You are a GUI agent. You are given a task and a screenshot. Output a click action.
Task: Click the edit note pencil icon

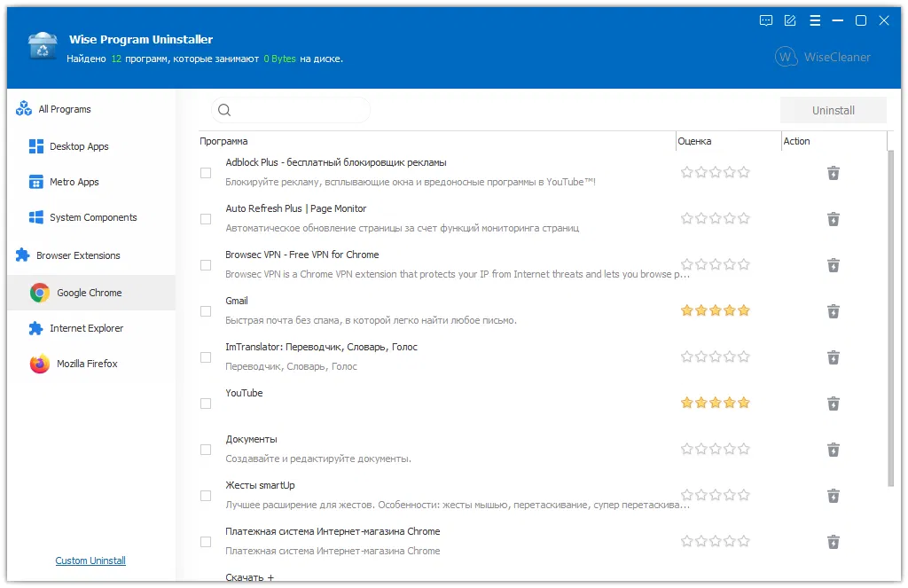[x=790, y=21]
